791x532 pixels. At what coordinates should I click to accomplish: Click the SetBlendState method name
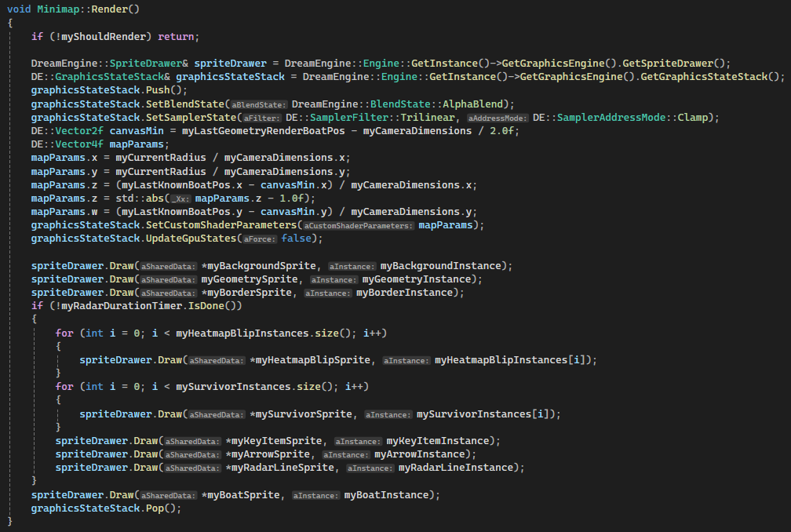pyautogui.click(x=185, y=104)
